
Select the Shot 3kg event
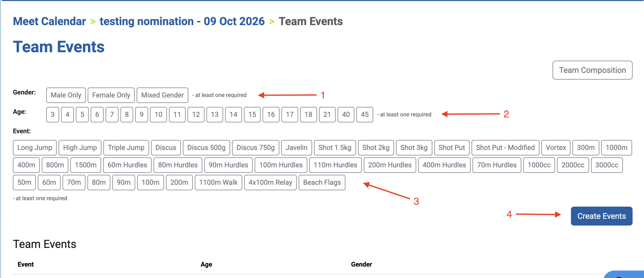(414, 148)
